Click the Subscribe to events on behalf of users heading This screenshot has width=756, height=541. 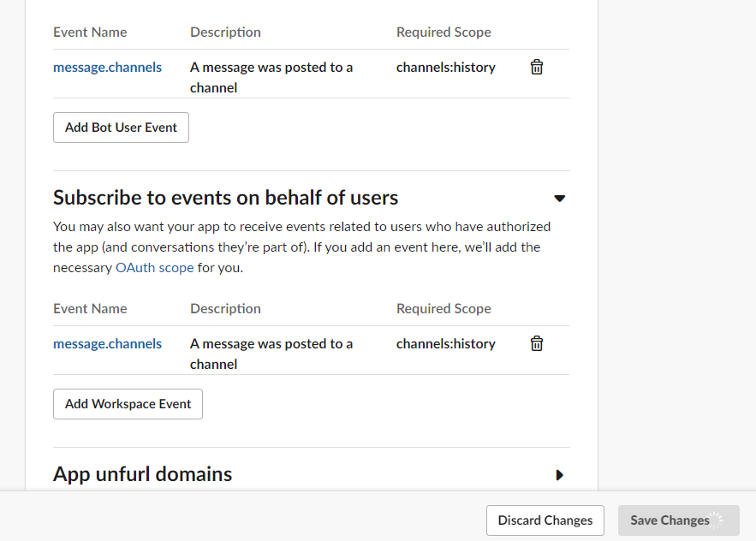[x=226, y=198]
